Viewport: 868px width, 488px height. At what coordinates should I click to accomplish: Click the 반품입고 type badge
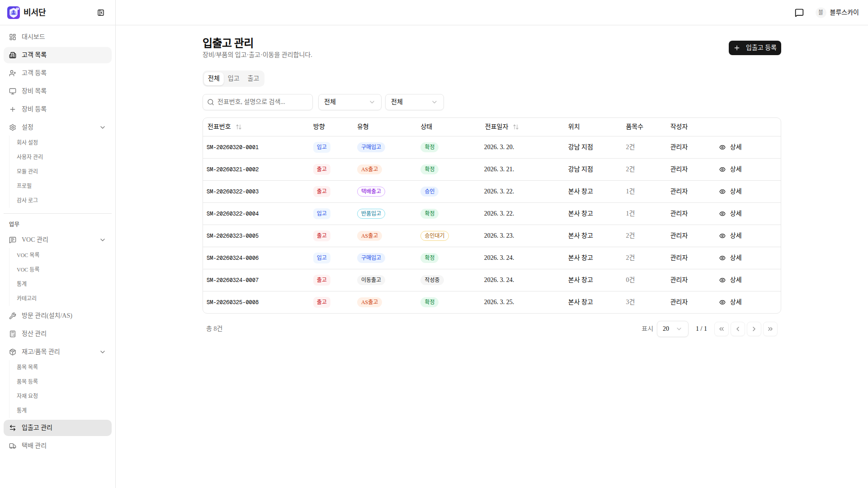pyautogui.click(x=371, y=214)
